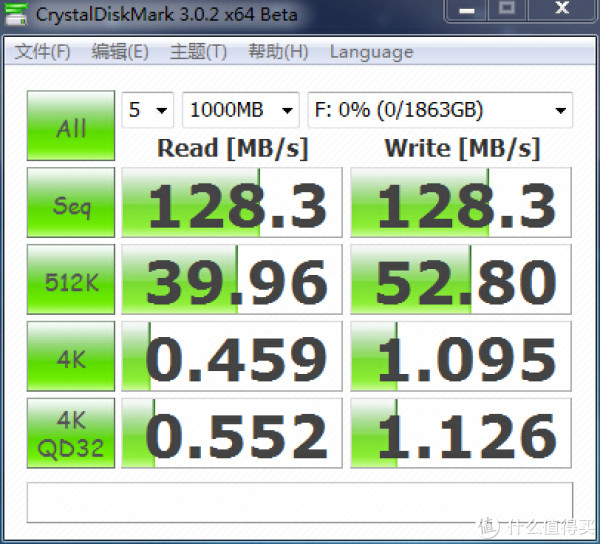Run all benchmarks with the All button

71,125
